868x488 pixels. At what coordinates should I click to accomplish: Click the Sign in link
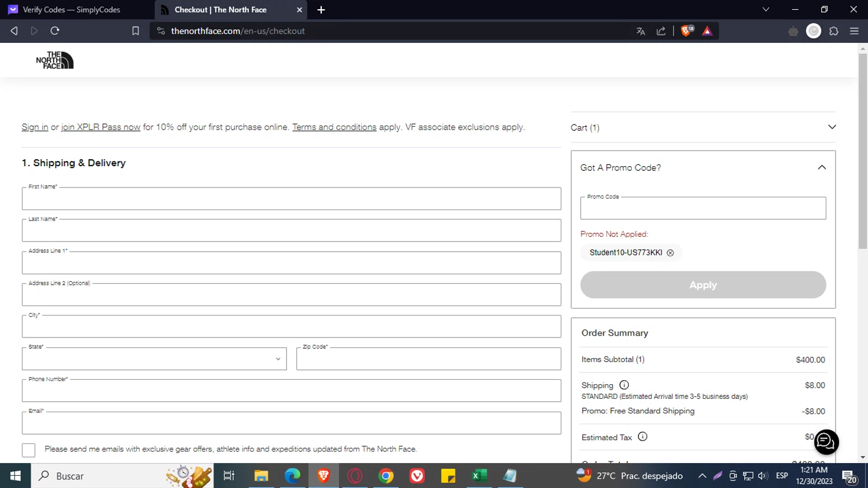pyautogui.click(x=35, y=127)
